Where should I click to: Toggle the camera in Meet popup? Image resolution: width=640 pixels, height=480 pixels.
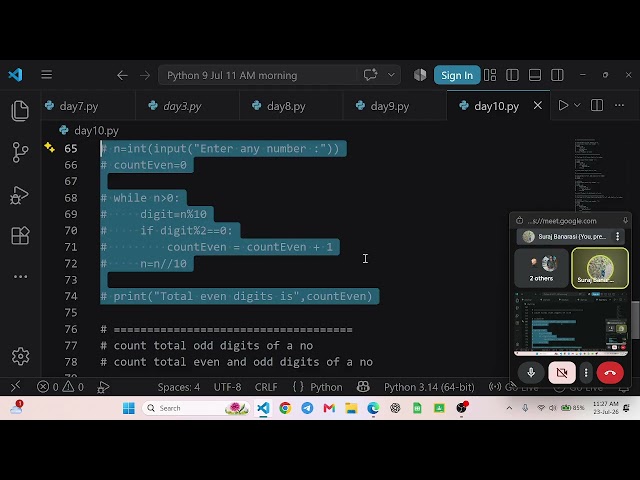point(562,373)
